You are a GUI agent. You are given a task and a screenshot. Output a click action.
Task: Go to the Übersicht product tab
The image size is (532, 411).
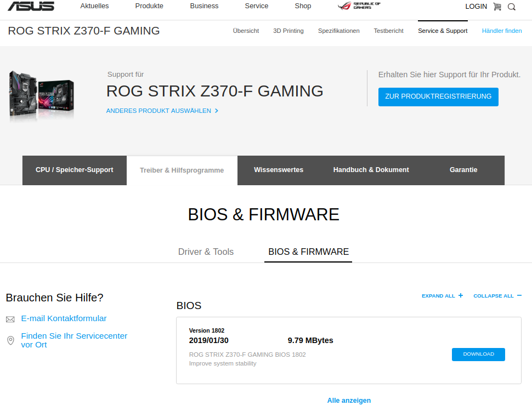pos(246,31)
